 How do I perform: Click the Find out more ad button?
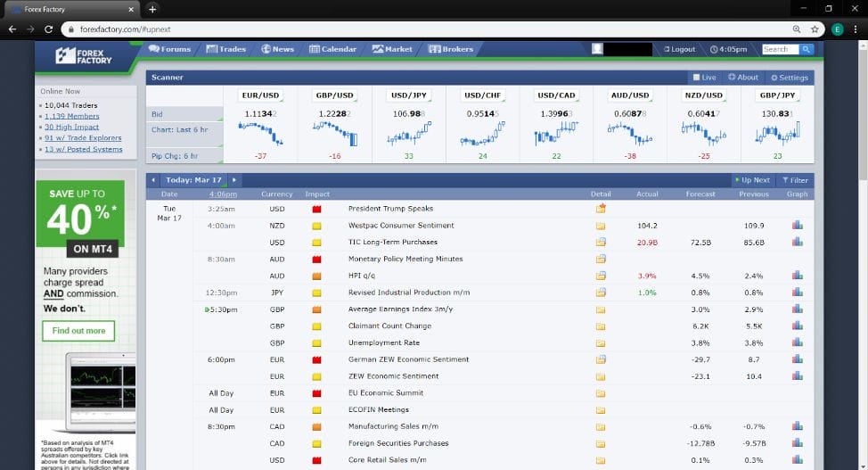78,331
